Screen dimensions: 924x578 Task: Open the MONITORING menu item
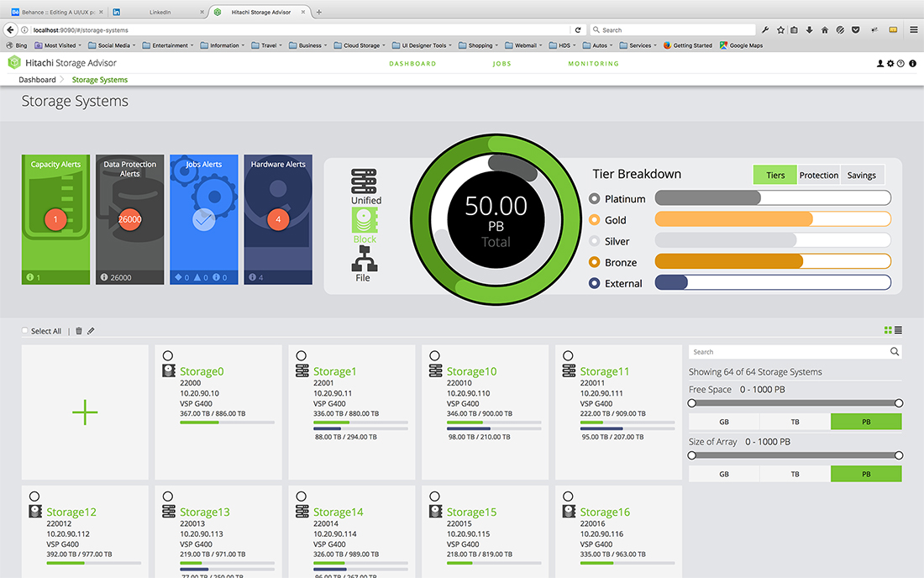pyautogui.click(x=593, y=64)
